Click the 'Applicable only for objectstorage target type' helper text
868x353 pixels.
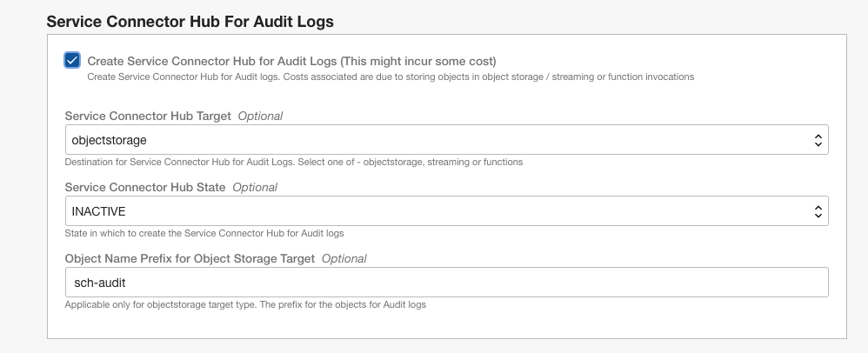245,304
